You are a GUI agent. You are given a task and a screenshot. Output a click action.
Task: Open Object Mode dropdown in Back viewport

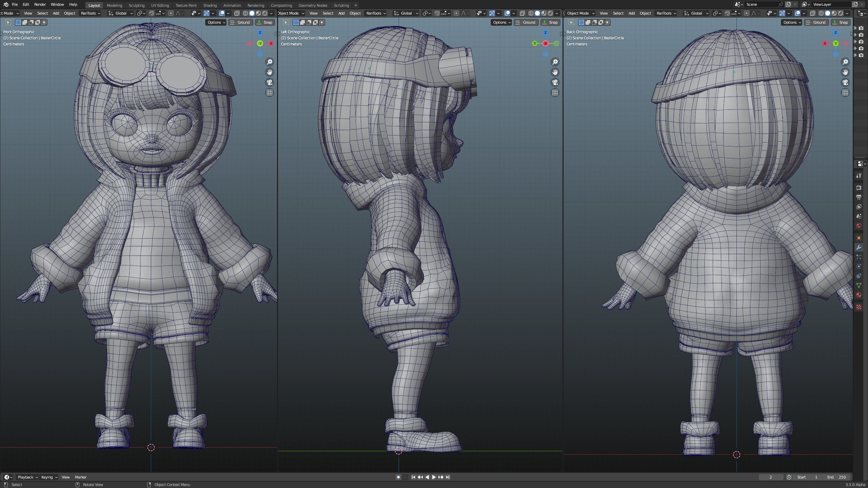pyautogui.click(x=580, y=13)
